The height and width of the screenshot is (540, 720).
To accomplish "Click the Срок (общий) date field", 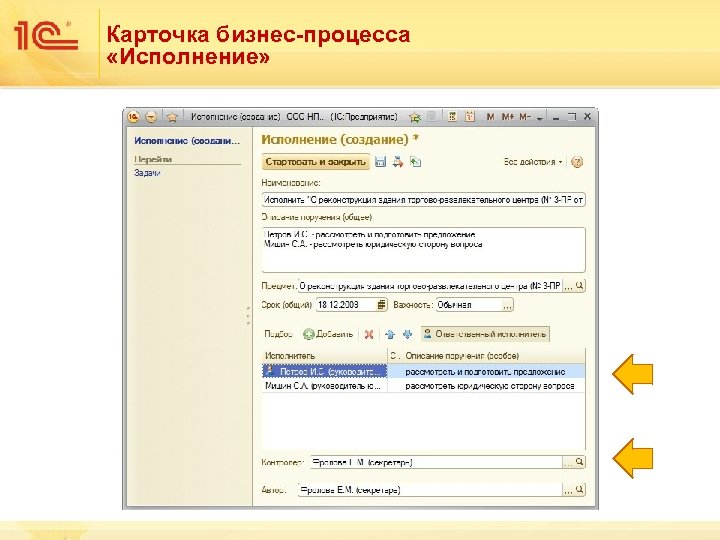I will click(345, 304).
